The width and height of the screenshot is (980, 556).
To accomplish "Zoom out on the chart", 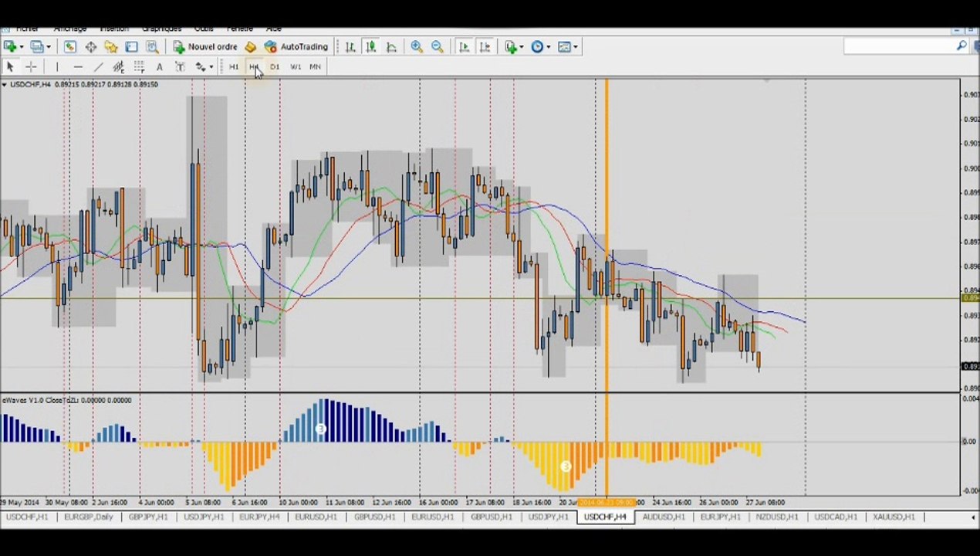I will pyautogui.click(x=437, y=46).
